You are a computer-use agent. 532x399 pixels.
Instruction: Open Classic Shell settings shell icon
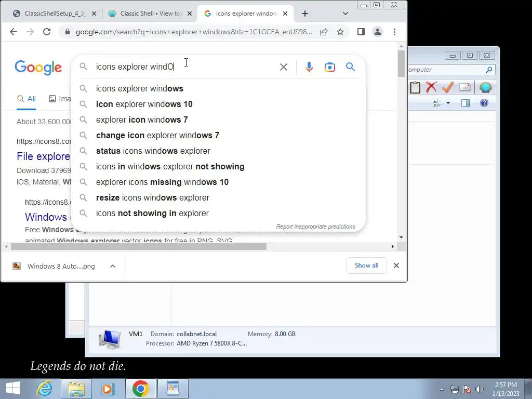pyautogui.click(x=486, y=87)
